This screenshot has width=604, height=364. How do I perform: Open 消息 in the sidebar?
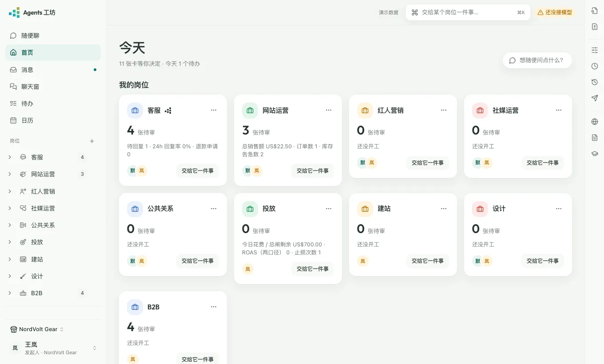click(53, 70)
